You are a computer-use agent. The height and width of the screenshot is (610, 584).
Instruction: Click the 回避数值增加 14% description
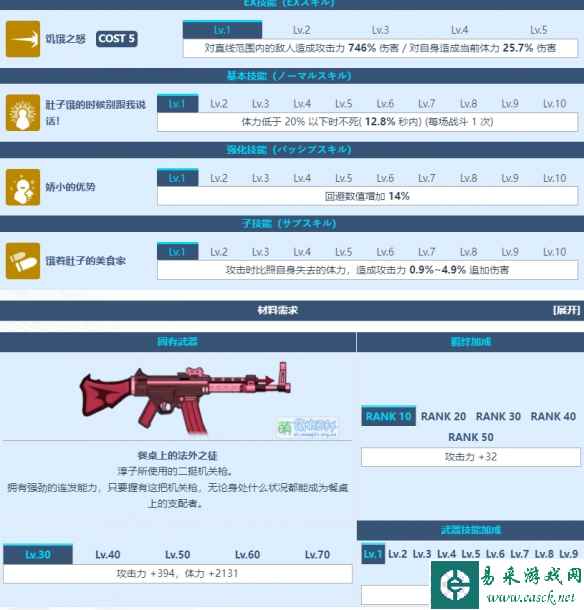367,196
